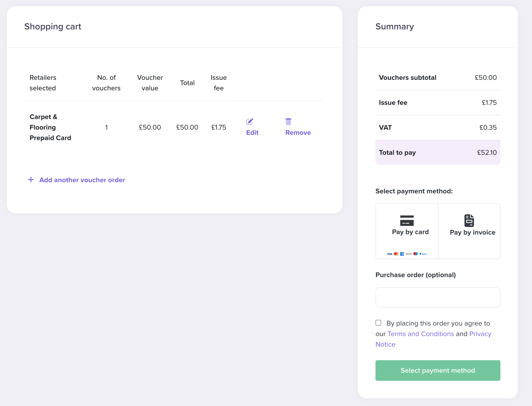Click the credit card icon
The image size is (532, 406).
[x=407, y=220]
